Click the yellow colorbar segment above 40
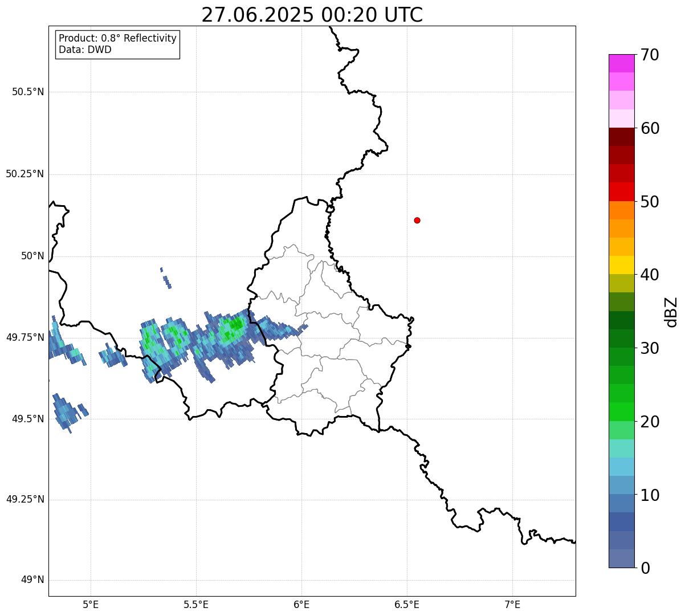 coord(621,265)
